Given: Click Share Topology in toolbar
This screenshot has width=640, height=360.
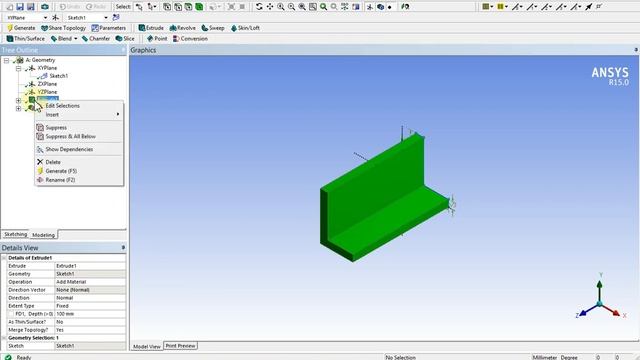Looking at the screenshot, I should [x=63, y=28].
